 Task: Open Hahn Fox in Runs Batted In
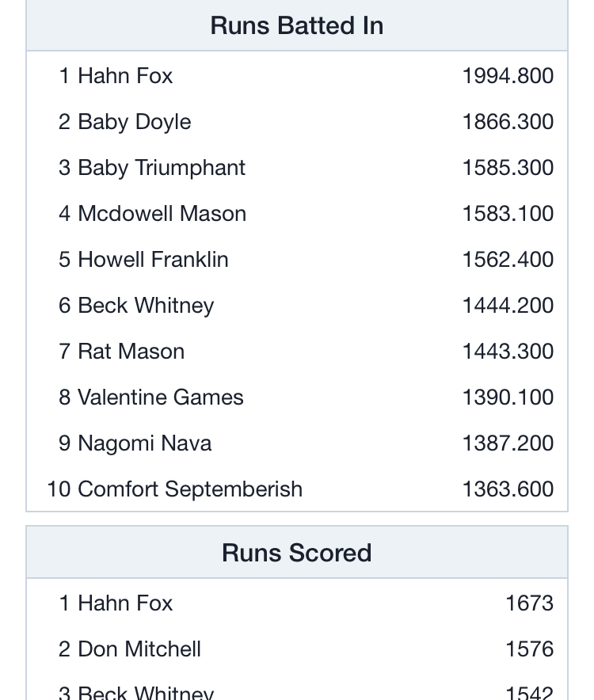(x=125, y=75)
